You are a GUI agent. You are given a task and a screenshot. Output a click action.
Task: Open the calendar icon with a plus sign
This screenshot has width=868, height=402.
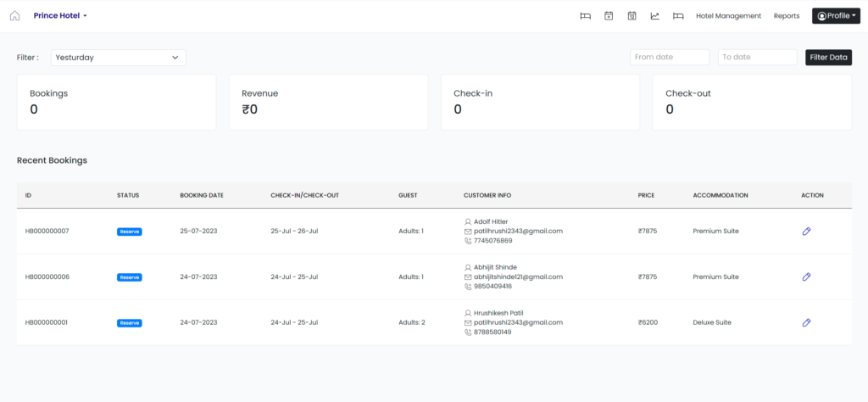[x=609, y=16]
